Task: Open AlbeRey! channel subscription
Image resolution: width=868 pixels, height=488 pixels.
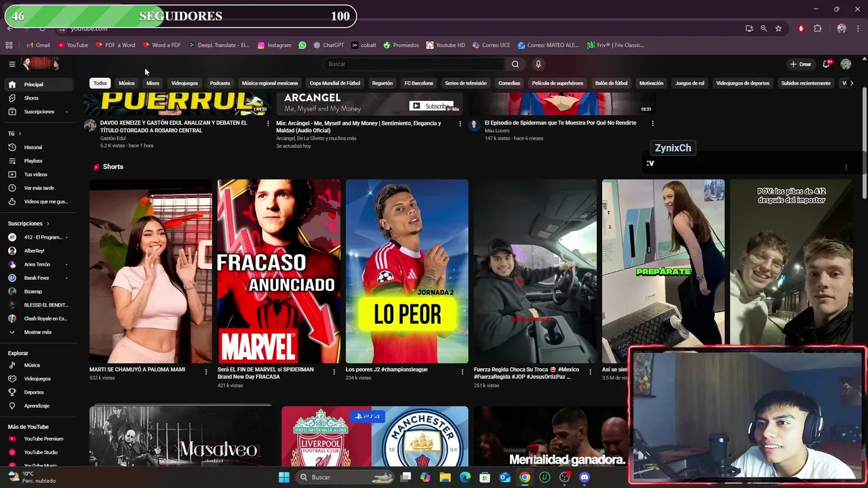Action: pos(39,251)
